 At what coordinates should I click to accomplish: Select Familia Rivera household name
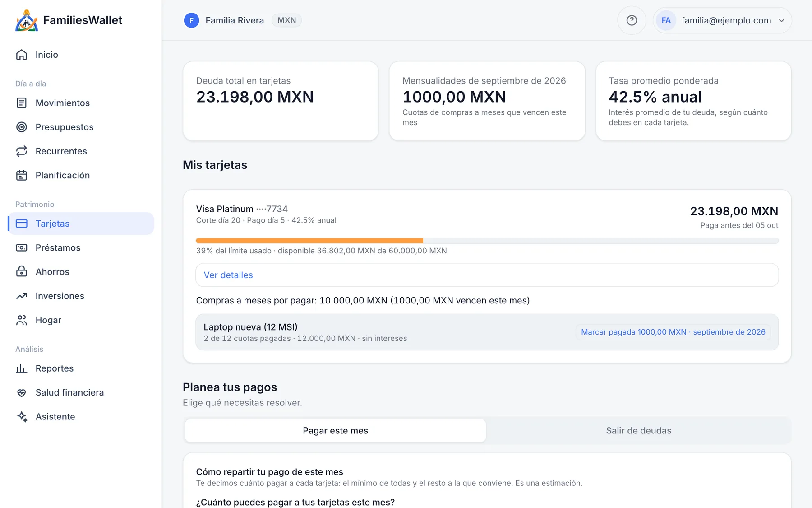(x=235, y=20)
